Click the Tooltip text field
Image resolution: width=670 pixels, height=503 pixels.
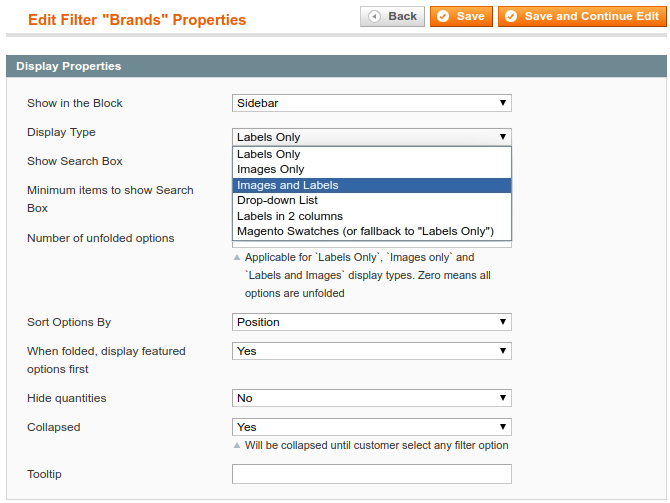[x=371, y=474]
